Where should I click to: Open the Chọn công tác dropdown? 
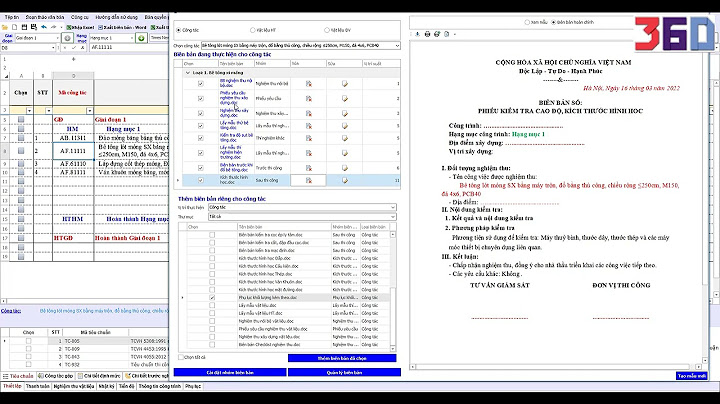[397, 45]
